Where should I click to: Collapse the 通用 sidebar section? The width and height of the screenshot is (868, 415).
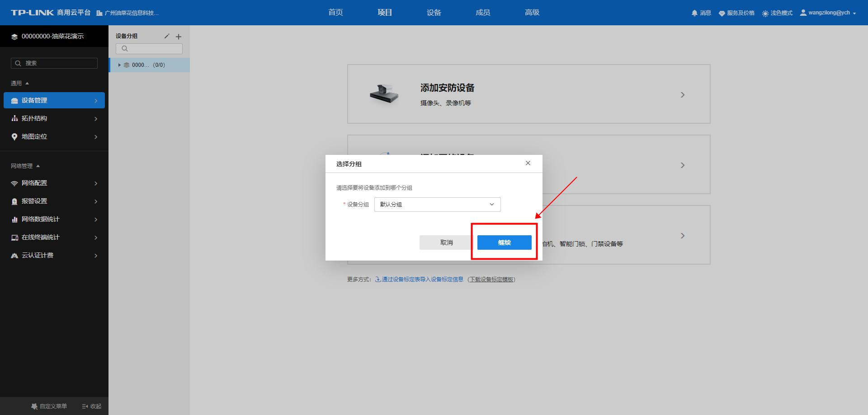pos(20,84)
